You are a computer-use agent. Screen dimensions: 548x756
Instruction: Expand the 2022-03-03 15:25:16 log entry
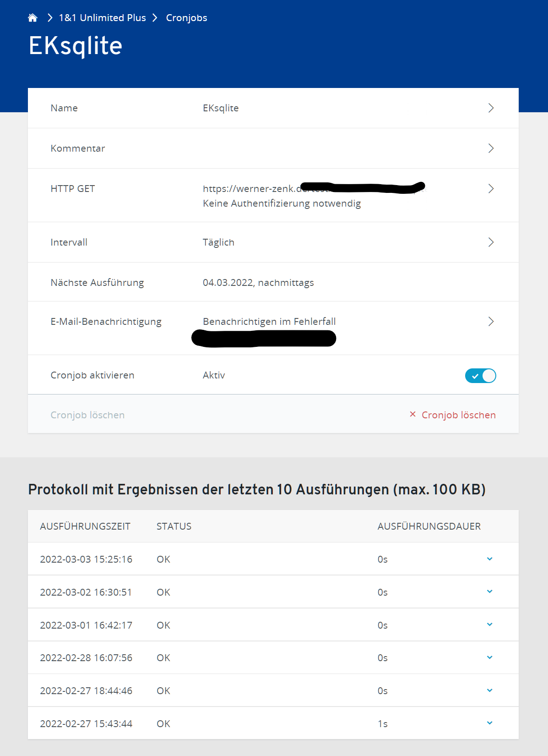coord(489,559)
